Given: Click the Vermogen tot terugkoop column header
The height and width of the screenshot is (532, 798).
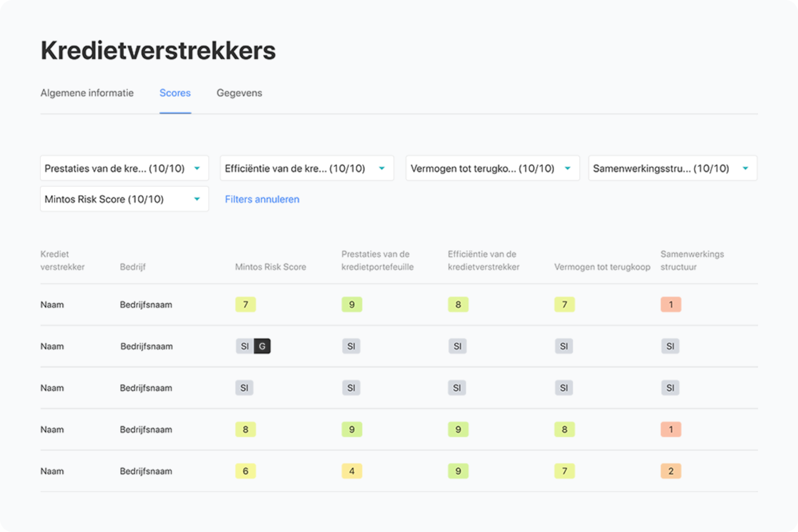Looking at the screenshot, I should [602, 267].
